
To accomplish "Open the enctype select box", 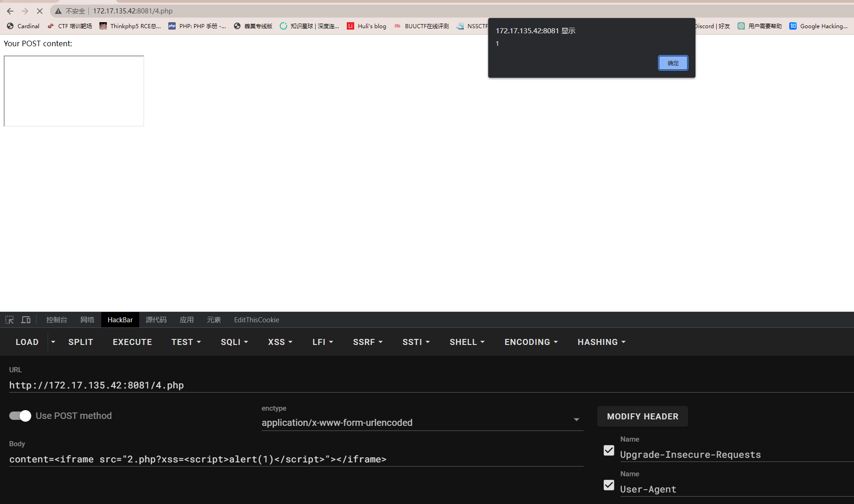I will [422, 423].
